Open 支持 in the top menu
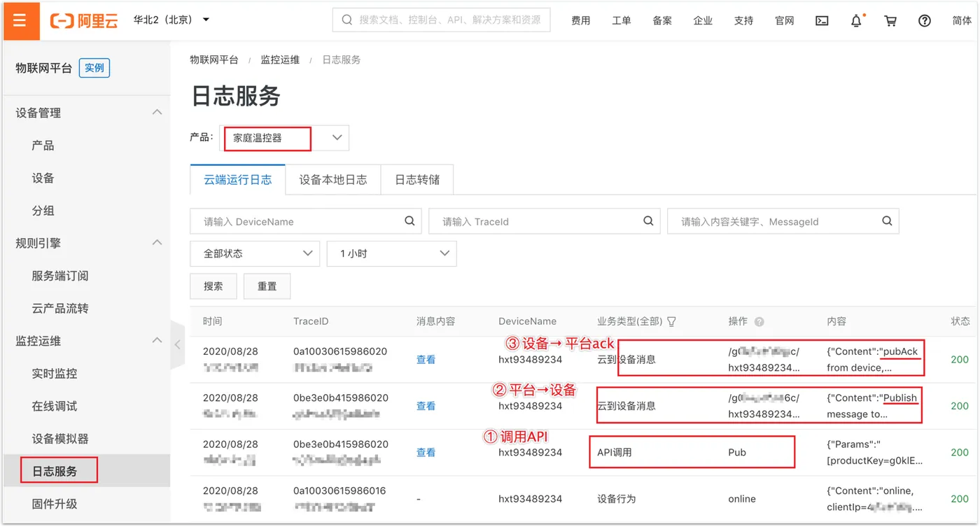Screen dimensions: 980x527 point(743,21)
